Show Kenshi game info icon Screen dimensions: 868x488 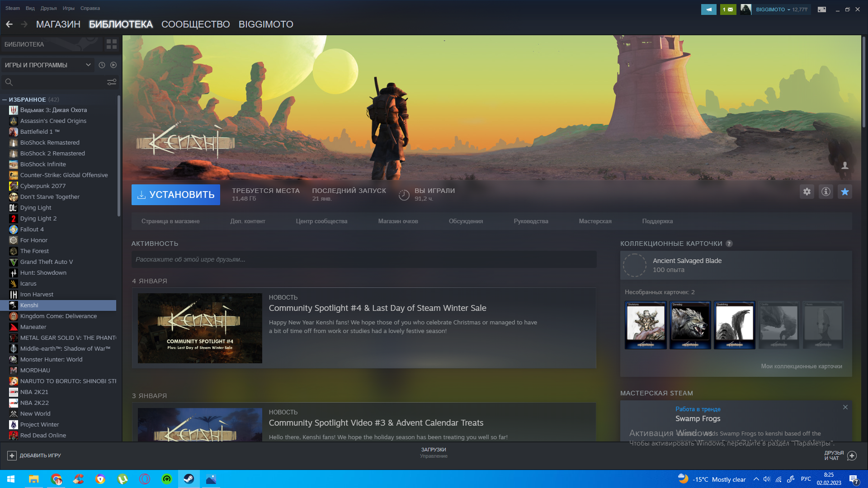point(826,192)
